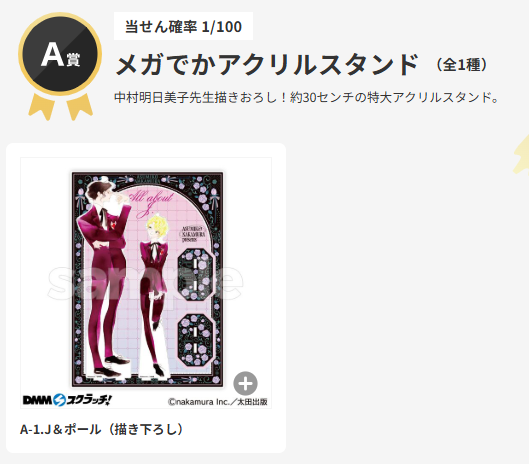This screenshot has width=529, height=464.
Task: Click the lower rose-patterned stand base
Action: tap(195, 340)
